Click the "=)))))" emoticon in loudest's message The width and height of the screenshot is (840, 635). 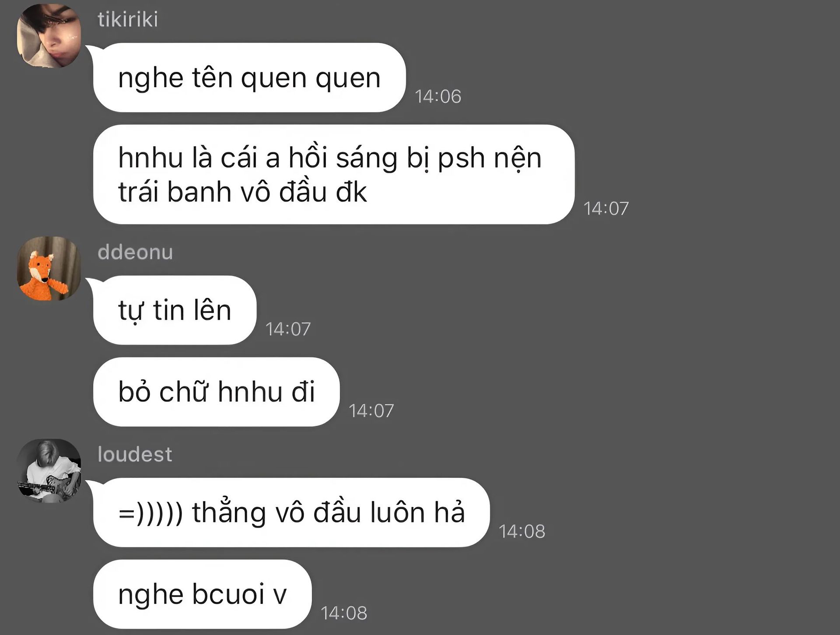click(x=150, y=513)
